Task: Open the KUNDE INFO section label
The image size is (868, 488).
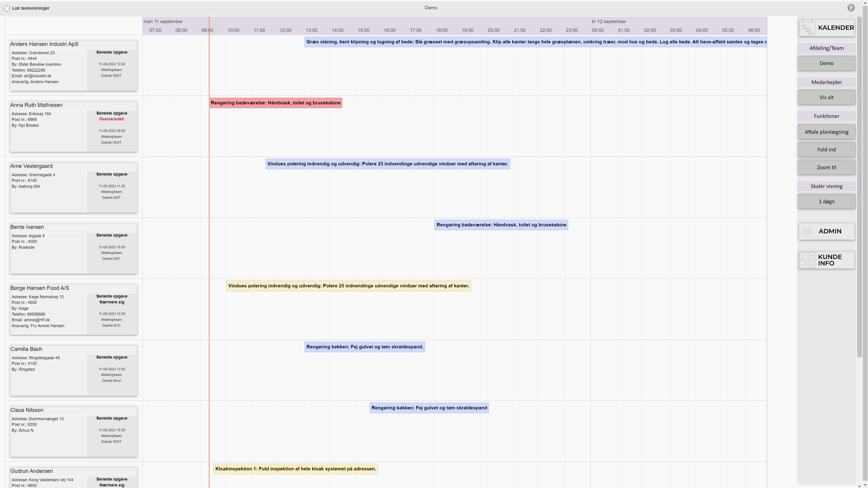Action: 830,260
